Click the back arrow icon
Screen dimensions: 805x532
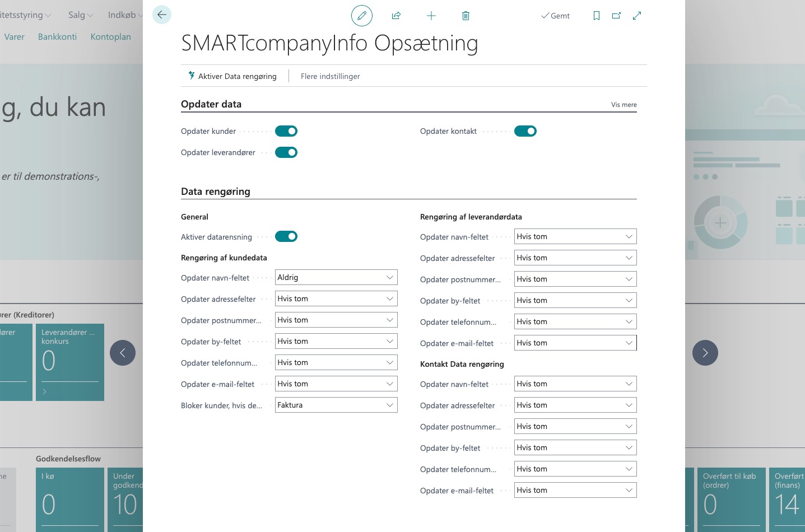tap(162, 15)
